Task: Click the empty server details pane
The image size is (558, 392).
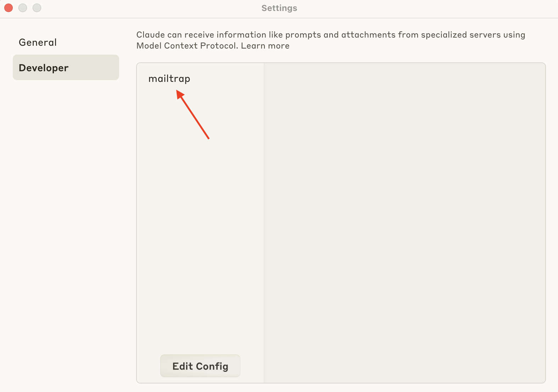Action: point(404,223)
